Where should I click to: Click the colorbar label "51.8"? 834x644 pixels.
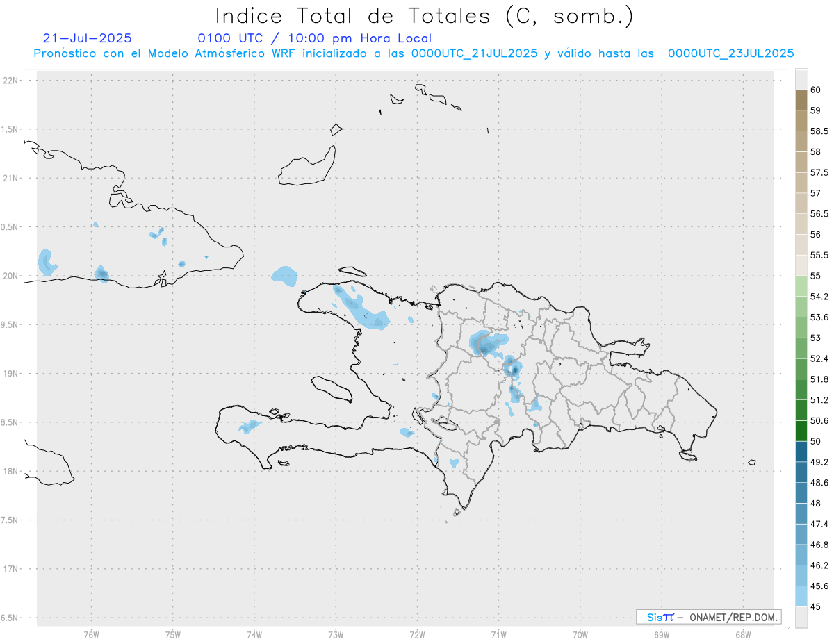819,379
